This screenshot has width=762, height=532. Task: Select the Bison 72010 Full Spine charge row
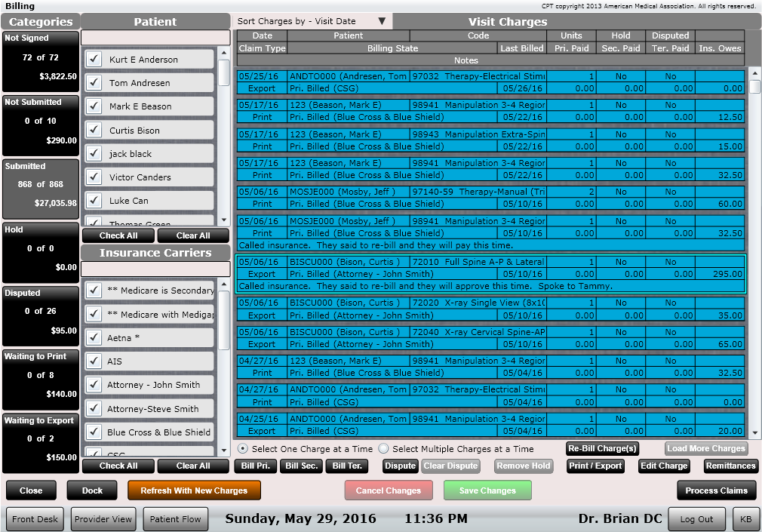(x=490, y=274)
